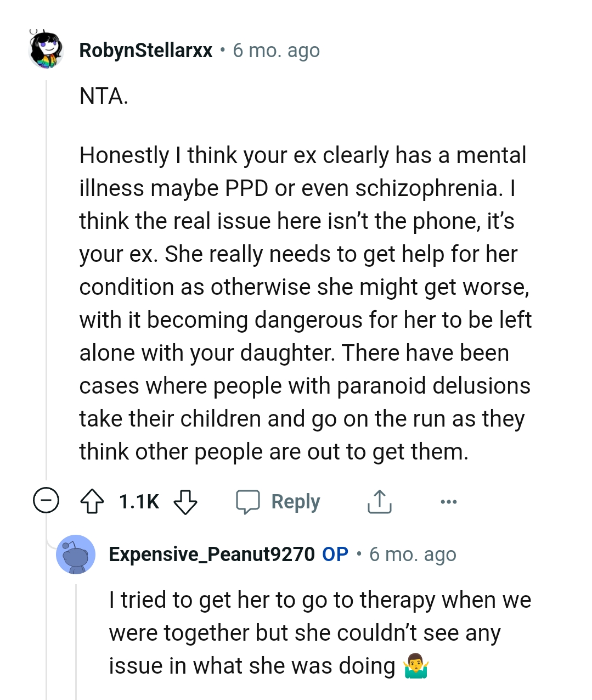
Task: Open the '...' overflow options menu
Action: click(x=448, y=501)
